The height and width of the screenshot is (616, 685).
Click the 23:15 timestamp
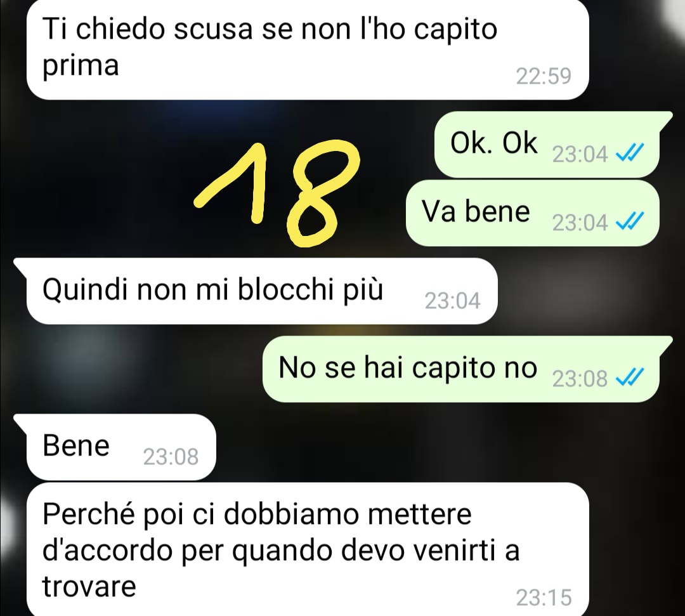click(544, 597)
